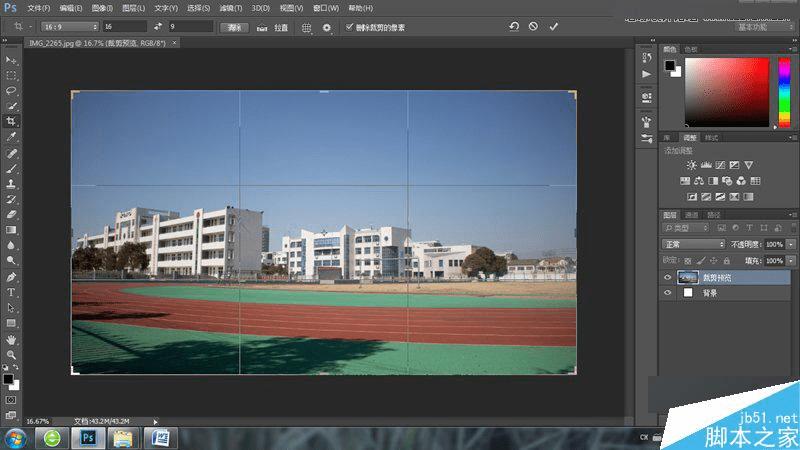
Task: Open crop settings gear menu
Action: pyautogui.click(x=327, y=28)
